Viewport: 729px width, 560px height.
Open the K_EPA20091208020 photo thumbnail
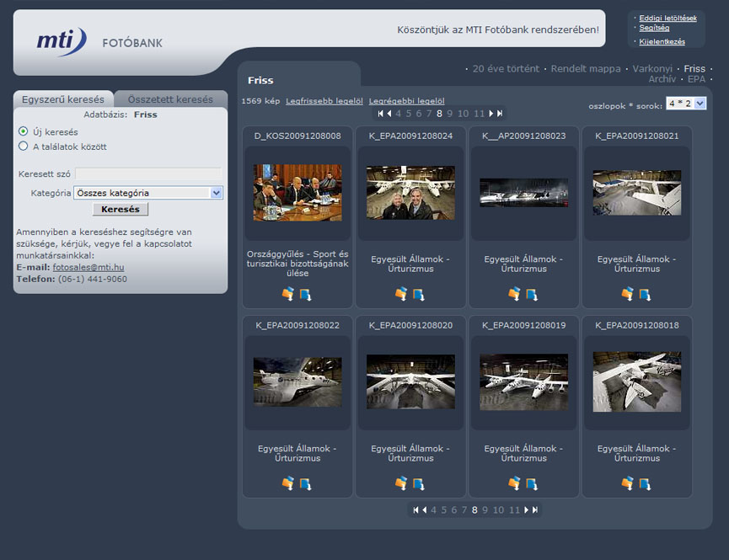pyautogui.click(x=410, y=381)
